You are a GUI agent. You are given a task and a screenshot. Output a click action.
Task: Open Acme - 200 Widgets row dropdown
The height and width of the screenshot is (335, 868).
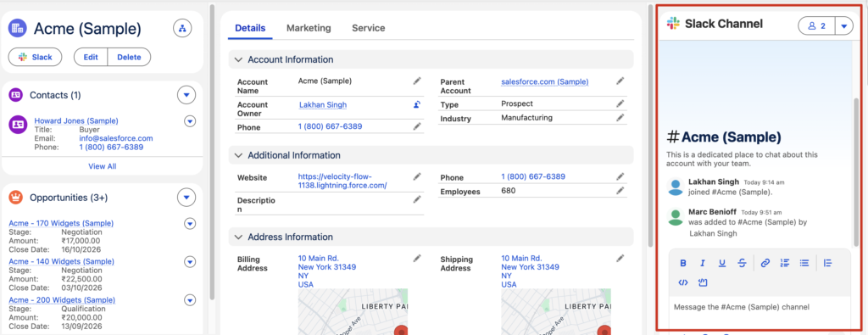coord(190,299)
